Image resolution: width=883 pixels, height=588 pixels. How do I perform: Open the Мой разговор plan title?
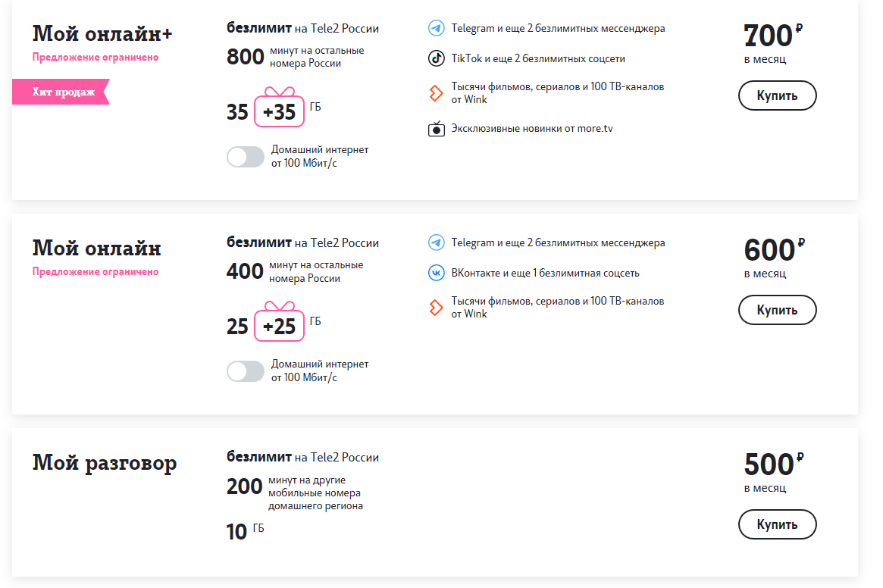click(105, 463)
